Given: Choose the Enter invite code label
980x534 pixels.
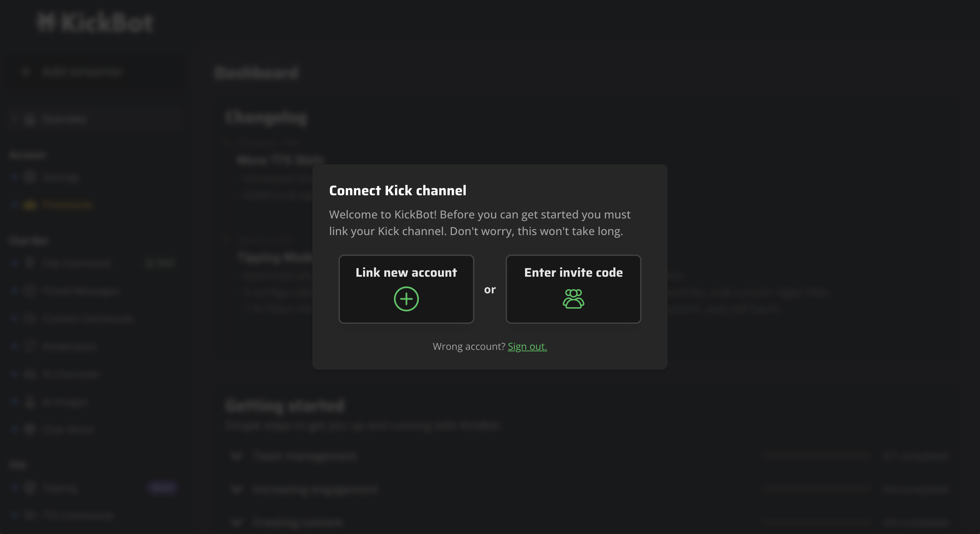Looking at the screenshot, I should (x=573, y=272).
